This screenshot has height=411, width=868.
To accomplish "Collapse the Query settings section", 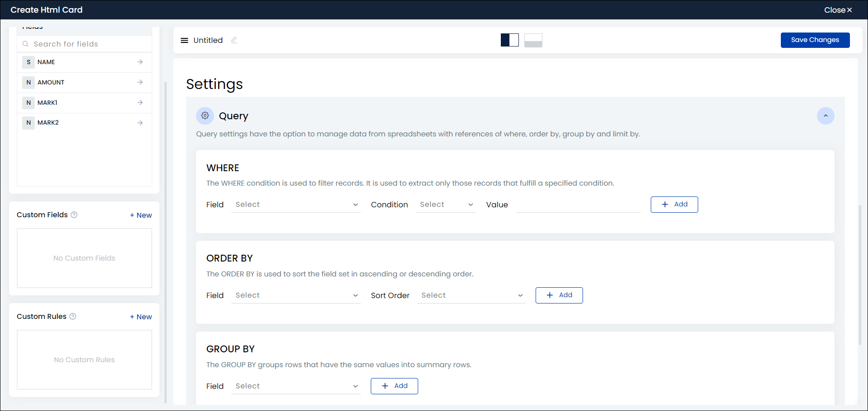I will (x=825, y=116).
